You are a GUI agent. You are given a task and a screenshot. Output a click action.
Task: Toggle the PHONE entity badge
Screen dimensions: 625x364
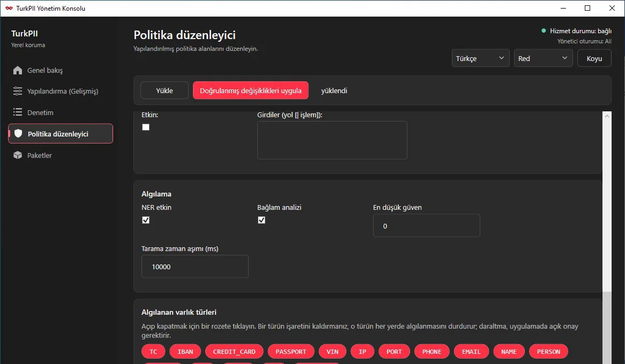tap(432, 352)
